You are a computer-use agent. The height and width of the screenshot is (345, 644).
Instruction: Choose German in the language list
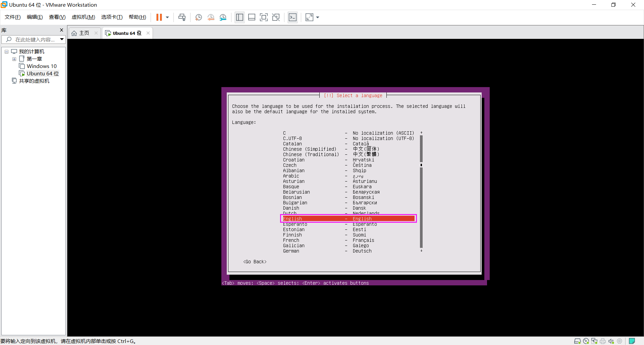(348, 251)
